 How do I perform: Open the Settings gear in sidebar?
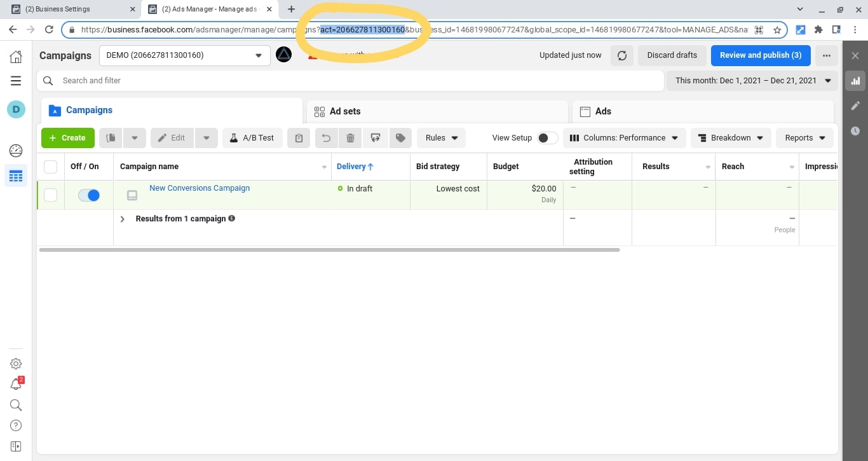click(x=16, y=364)
